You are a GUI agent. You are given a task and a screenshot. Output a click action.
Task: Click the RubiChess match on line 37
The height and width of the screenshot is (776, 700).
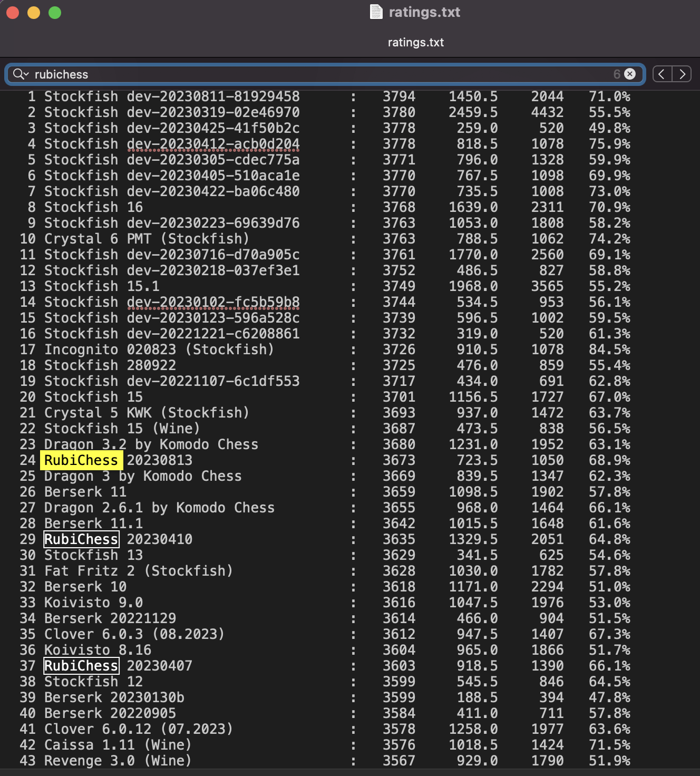click(x=81, y=666)
